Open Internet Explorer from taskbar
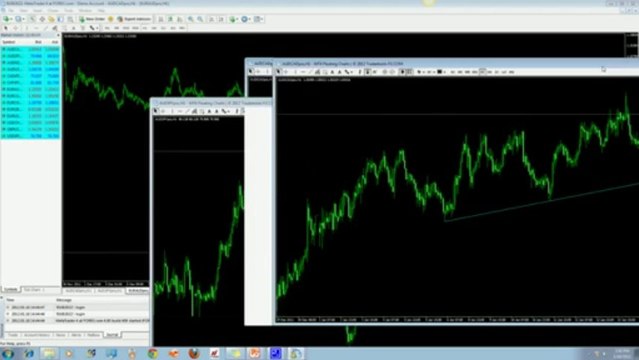Screen dimensions: 639x360 29,353
